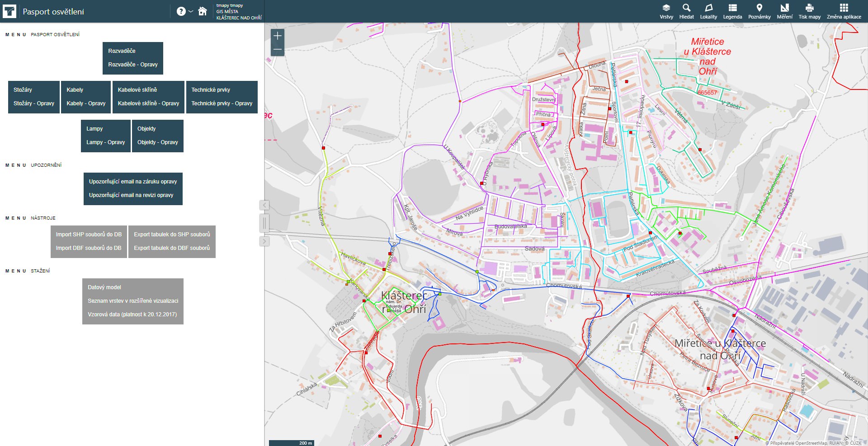Download the Datový model link
This screenshot has width=868, height=446.
104,287
